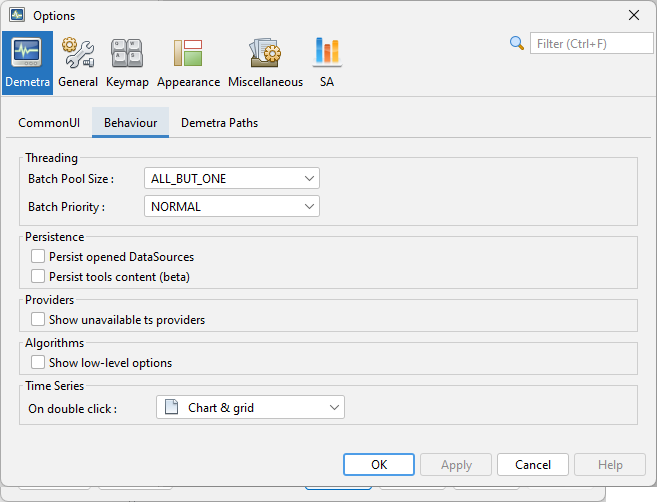Viewport: 657px width, 502px height.
Task: Click the Options window title icon
Action: pyautogui.click(x=17, y=15)
